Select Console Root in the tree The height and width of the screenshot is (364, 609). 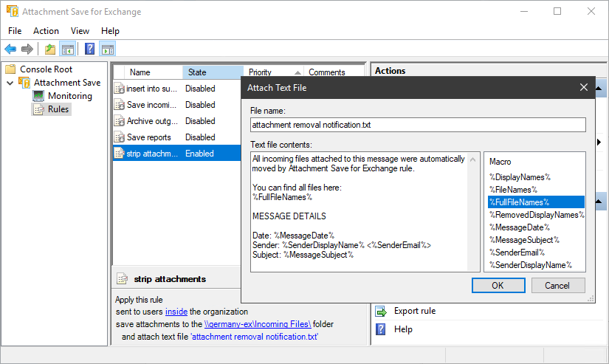click(x=46, y=69)
